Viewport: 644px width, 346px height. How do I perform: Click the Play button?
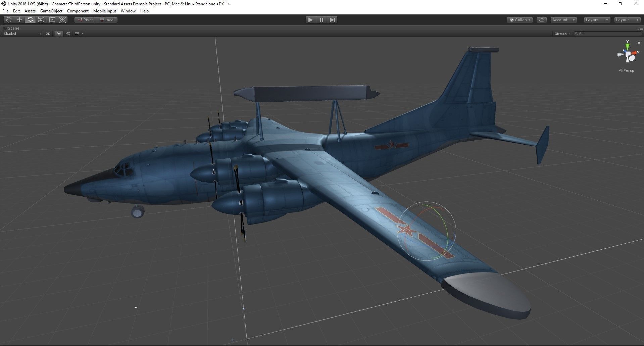coord(310,20)
